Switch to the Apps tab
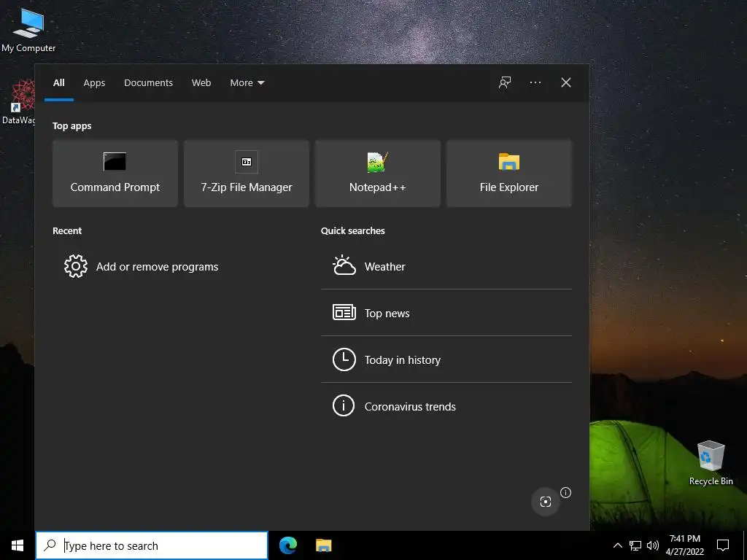Viewport: 747px width, 560px height. (94, 83)
